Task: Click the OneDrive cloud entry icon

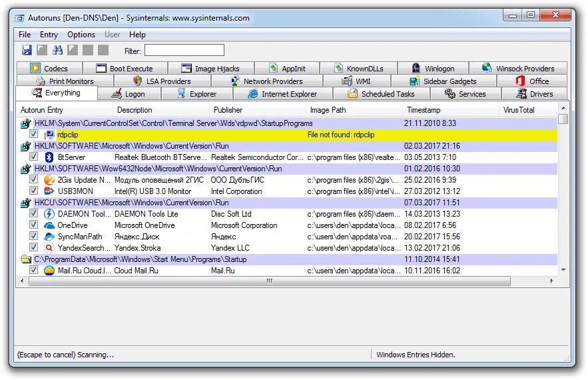Action: coord(49,225)
